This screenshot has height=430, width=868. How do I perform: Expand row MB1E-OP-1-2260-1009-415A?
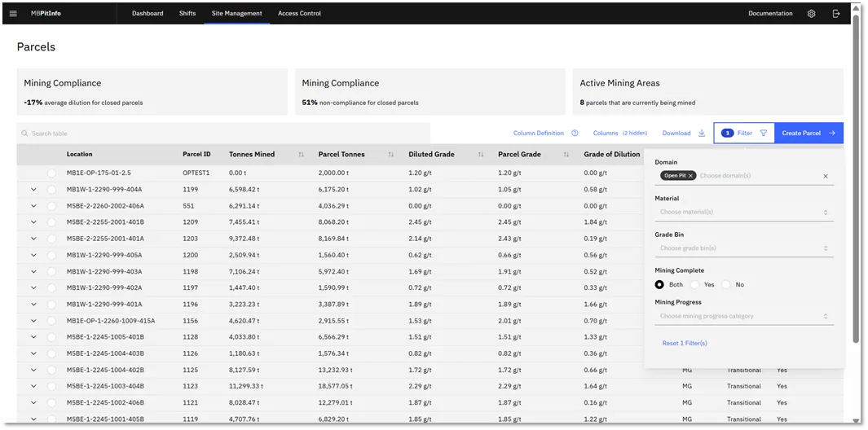tap(33, 320)
